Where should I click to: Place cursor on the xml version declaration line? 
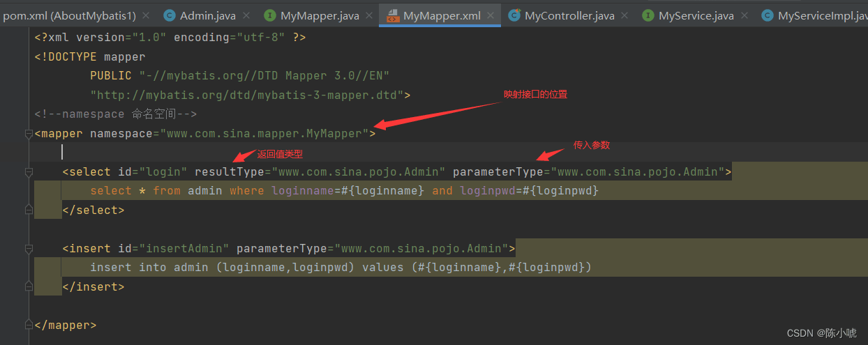pos(170,38)
